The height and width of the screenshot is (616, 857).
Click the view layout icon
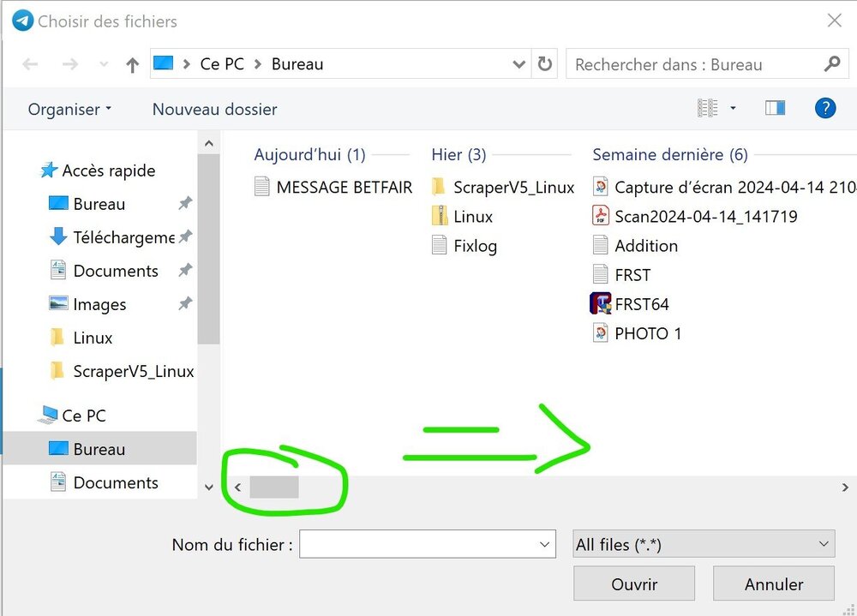pos(707,108)
